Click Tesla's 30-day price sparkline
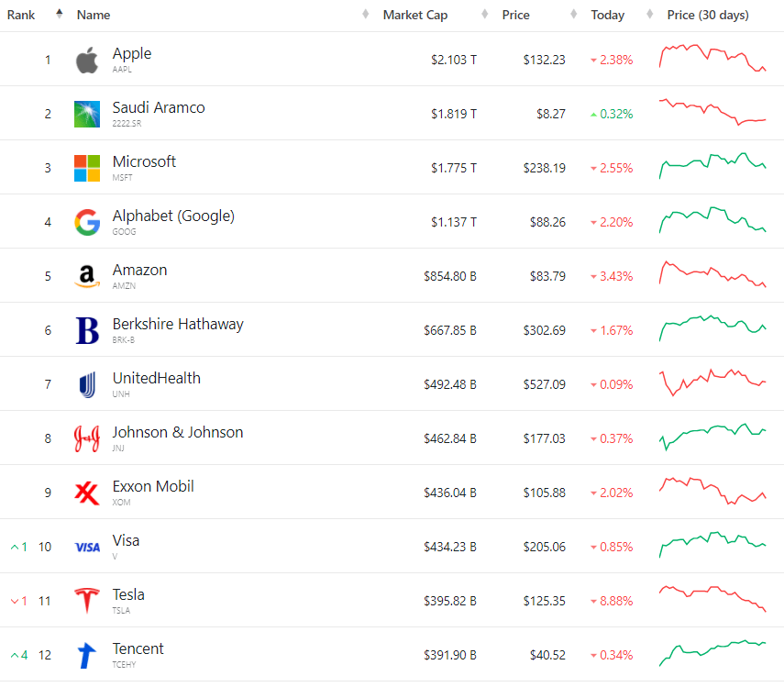The image size is (784, 687). 712,598
